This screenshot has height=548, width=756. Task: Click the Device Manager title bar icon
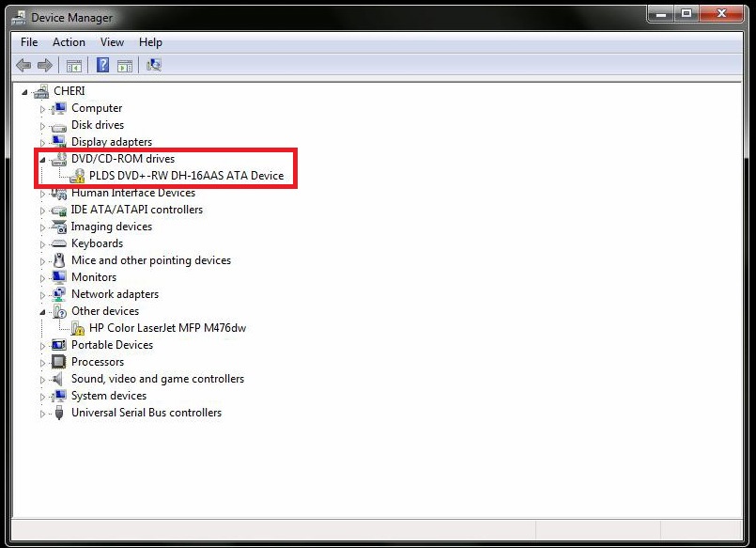pyautogui.click(x=19, y=18)
